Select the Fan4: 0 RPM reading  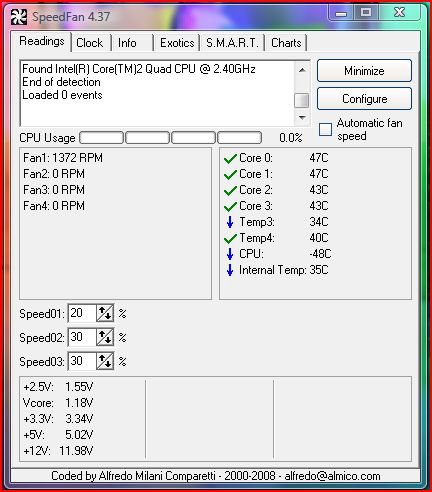(54, 206)
